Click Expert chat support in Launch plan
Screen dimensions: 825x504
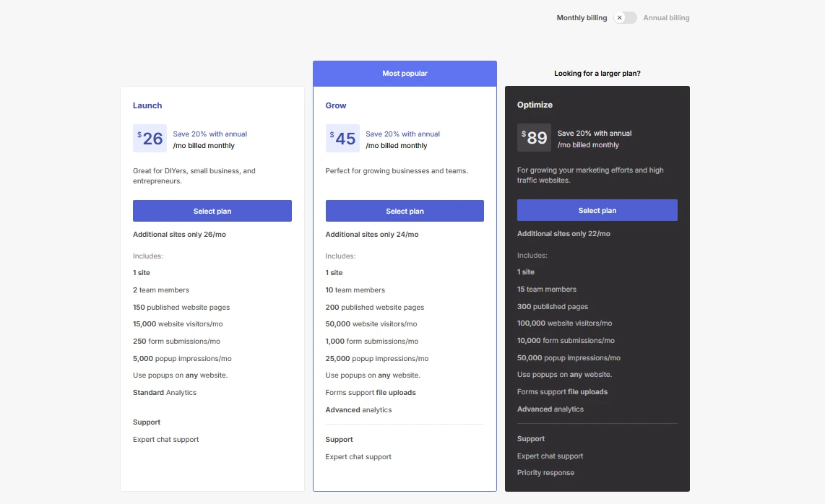coord(165,440)
